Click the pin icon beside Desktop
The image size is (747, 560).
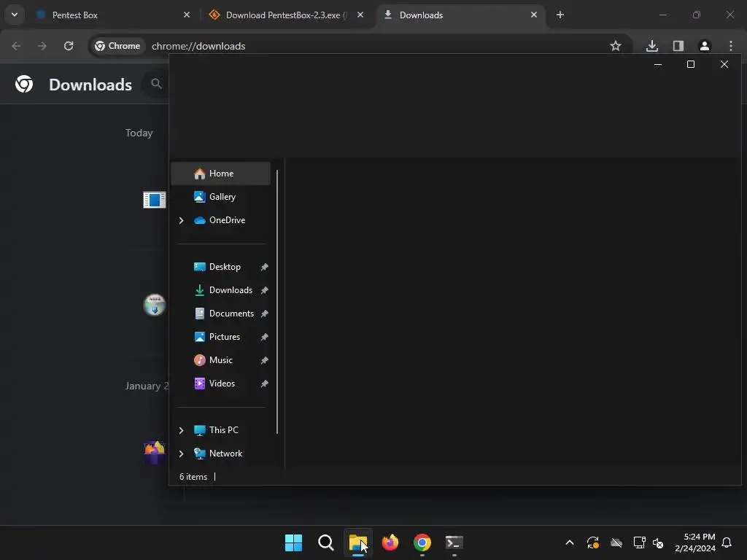click(264, 267)
